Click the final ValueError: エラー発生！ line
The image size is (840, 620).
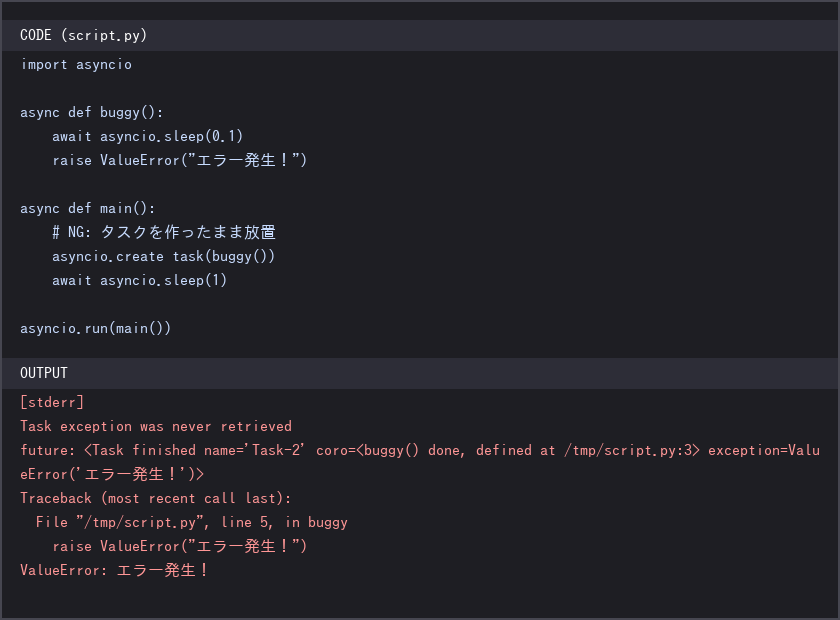(x=114, y=571)
